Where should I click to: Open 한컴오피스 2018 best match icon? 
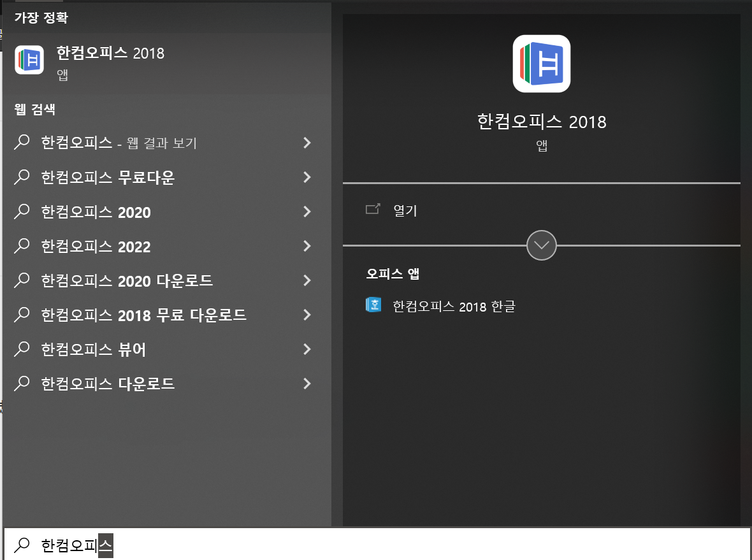click(29, 60)
